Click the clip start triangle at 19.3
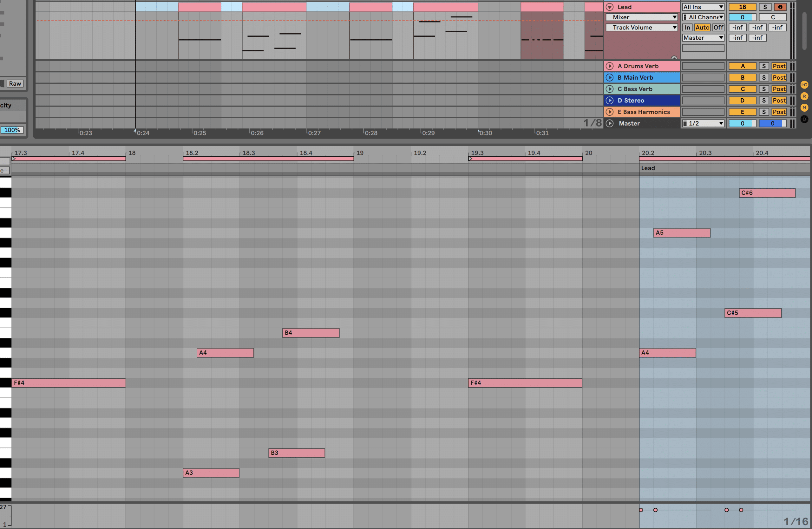The width and height of the screenshot is (812, 529). pos(470,159)
